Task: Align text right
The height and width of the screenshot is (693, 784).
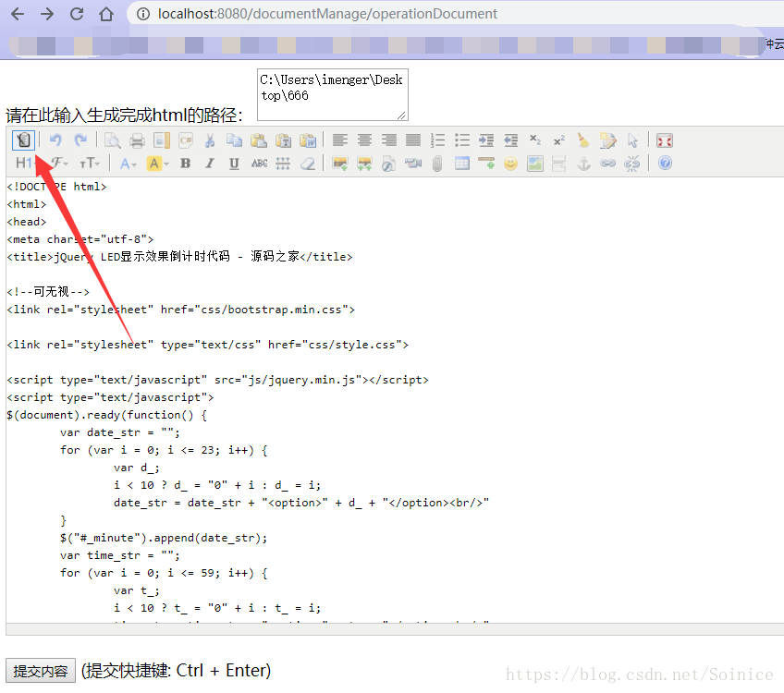Action: 388,140
